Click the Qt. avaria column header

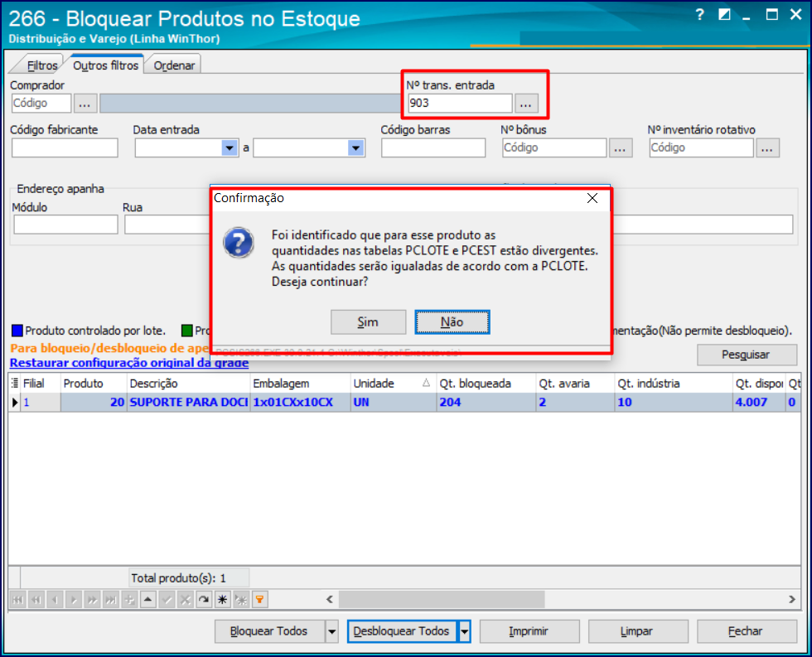tap(575, 384)
